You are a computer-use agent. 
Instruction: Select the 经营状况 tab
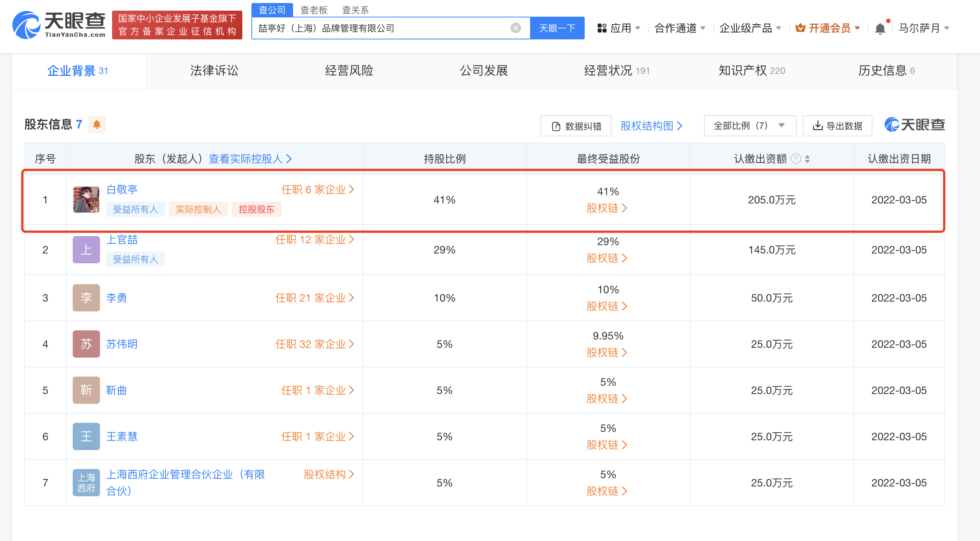pos(617,71)
